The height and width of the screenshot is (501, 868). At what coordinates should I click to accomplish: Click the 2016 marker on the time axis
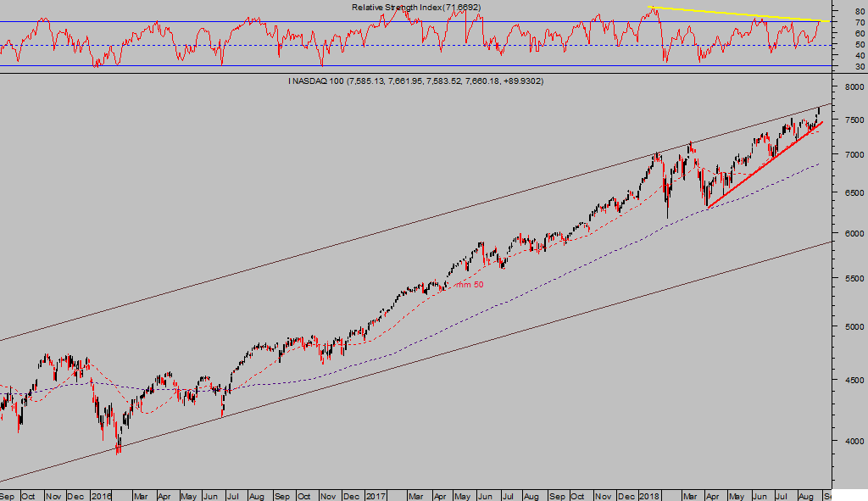[101, 494]
